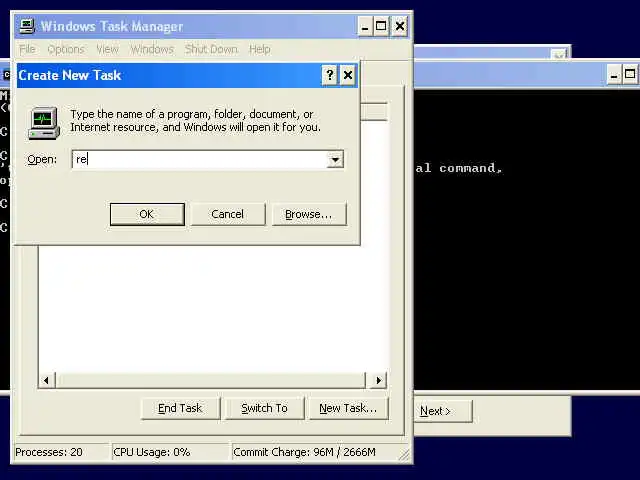Screen dimensions: 640x480
Task: Click the New Task... button
Action: tap(348, 409)
